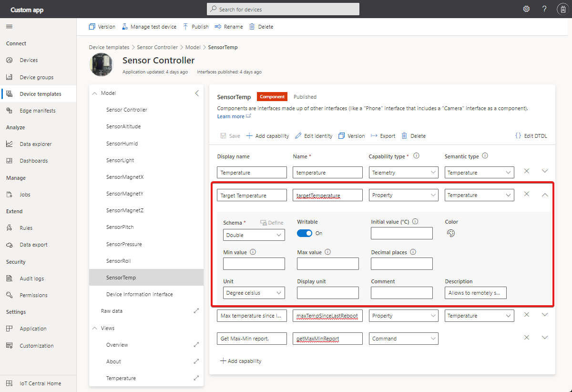Click Edit identity pencil button

pos(314,136)
